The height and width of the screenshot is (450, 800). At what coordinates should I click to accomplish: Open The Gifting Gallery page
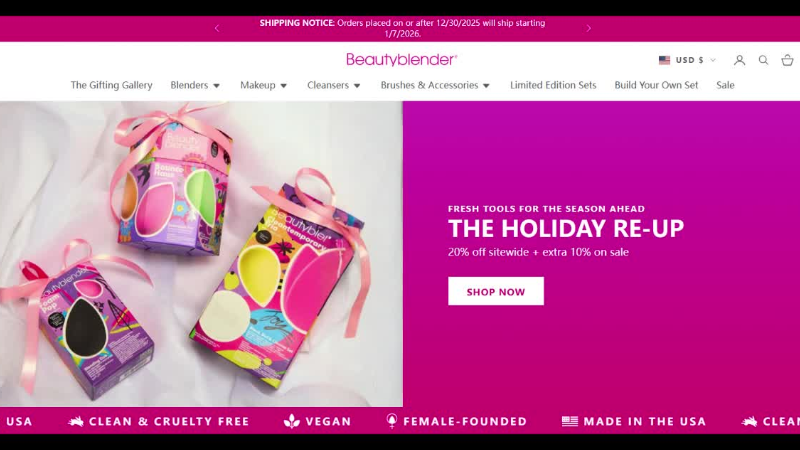(111, 85)
